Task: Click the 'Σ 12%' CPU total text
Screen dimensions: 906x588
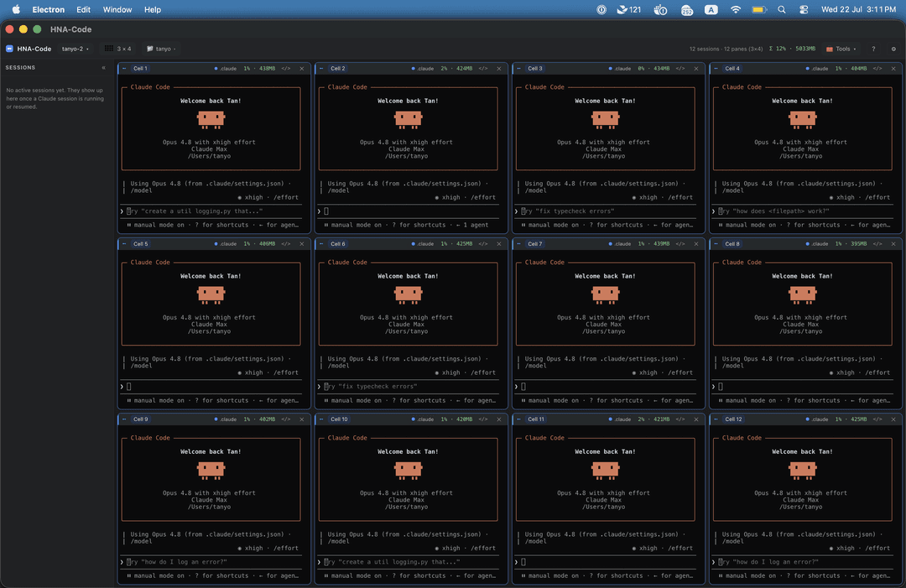Action: point(777,49)
